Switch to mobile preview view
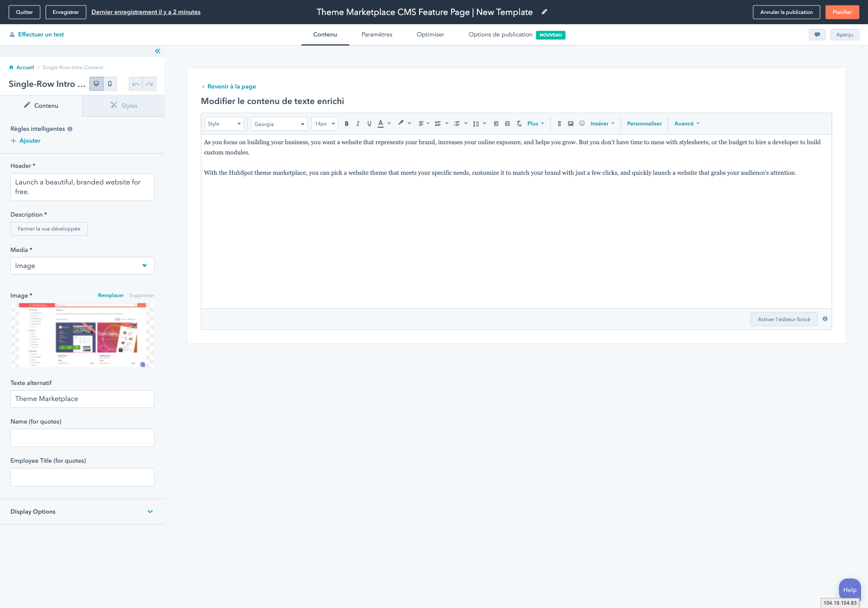Viewport: 868px width, 608px height. [x=110, y=84]
